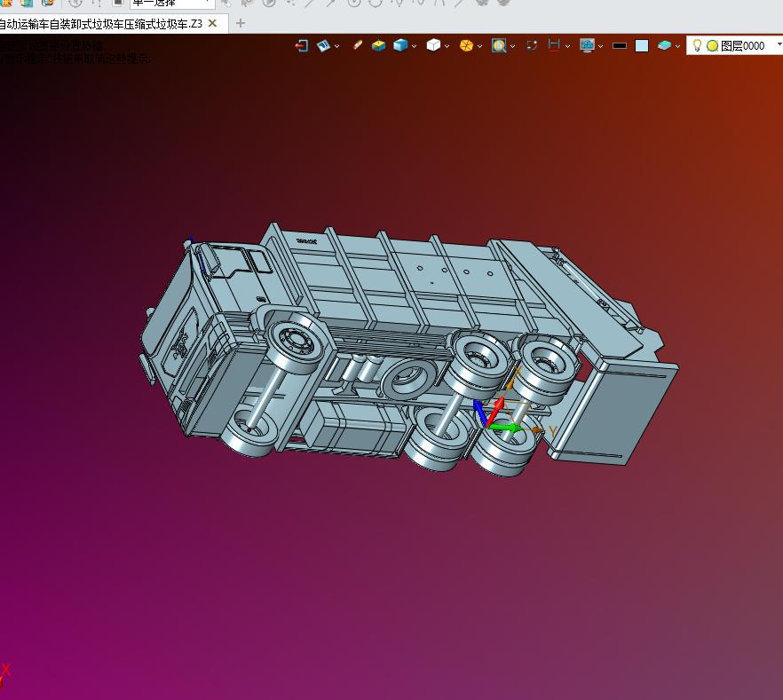Screen dimensions: 783x700
Task: Click the eraser icon in the view toolbar
Action: coord(357,45)
